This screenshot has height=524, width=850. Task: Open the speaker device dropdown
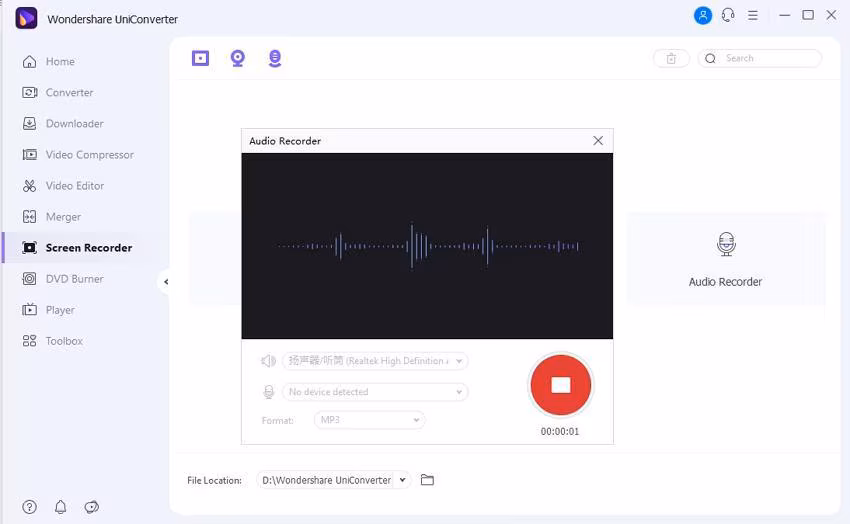point(375,361)
